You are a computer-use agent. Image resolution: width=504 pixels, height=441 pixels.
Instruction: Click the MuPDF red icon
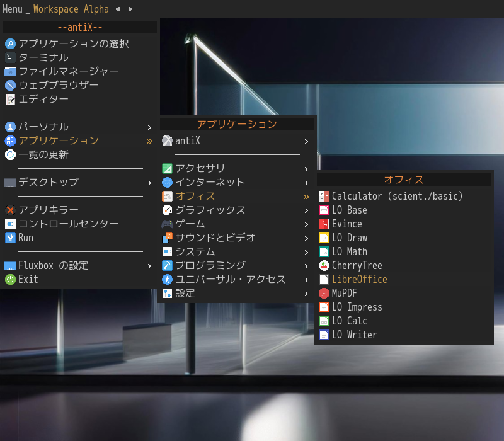click(324, 293)
